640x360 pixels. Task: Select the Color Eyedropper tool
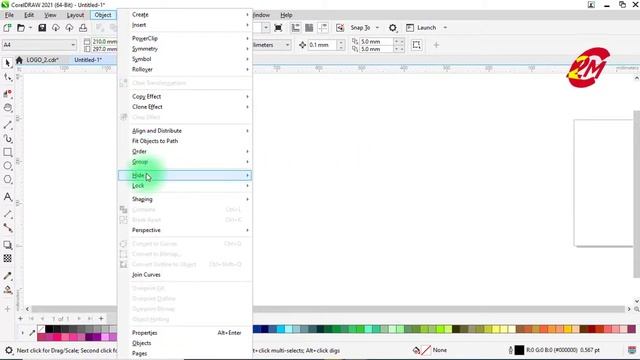point(7,276)
